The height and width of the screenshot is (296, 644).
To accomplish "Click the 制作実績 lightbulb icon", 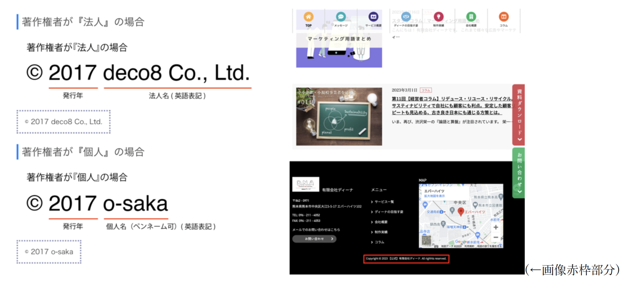I will tap(438, 17).
